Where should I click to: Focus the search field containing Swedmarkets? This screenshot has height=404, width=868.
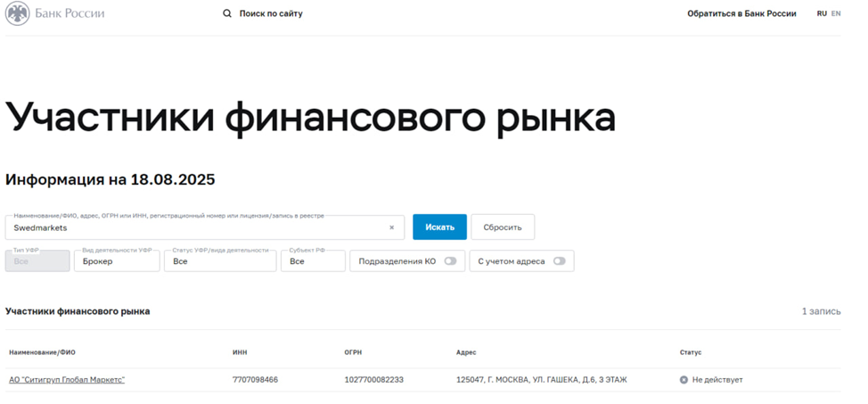point(205,227)
